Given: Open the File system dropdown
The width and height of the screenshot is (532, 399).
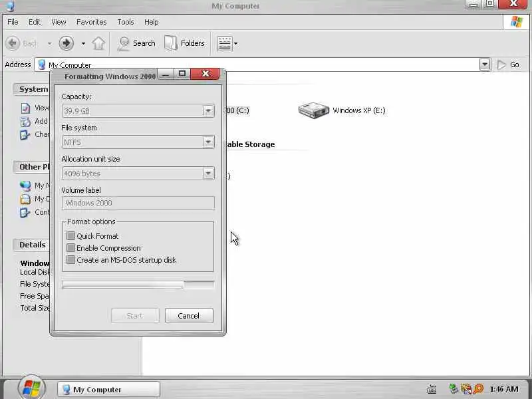Looking at the screenshot, I should tap(208, 142).
